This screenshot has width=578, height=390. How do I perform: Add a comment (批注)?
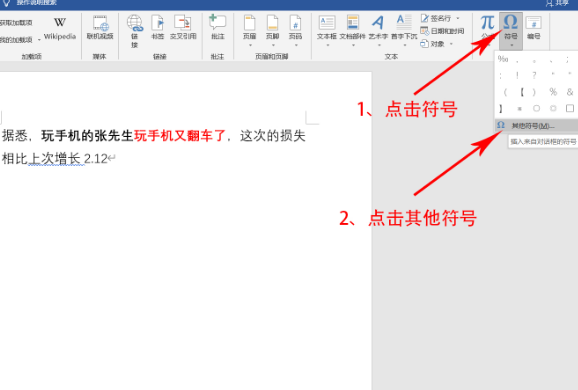pos(217,27)
